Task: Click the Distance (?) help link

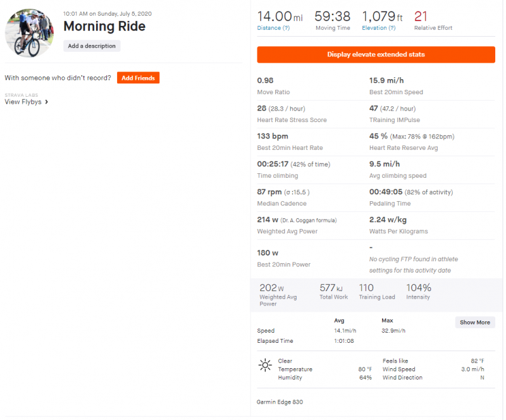Action: point(273,28)
